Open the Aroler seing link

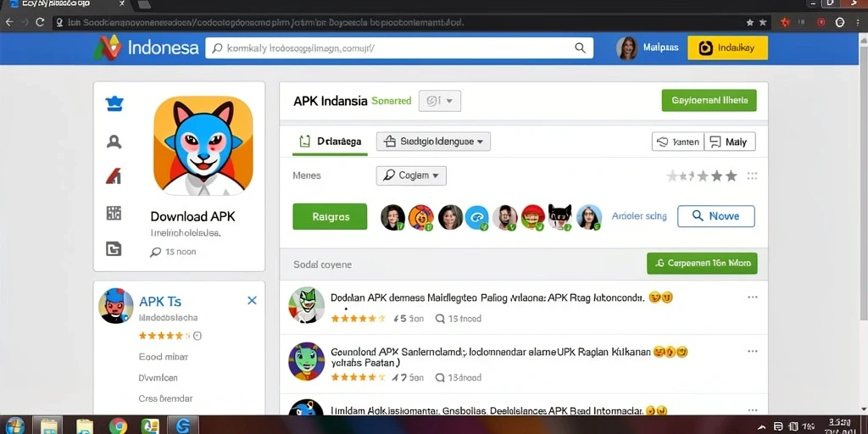pyautogui.click(x=639, y=216)
